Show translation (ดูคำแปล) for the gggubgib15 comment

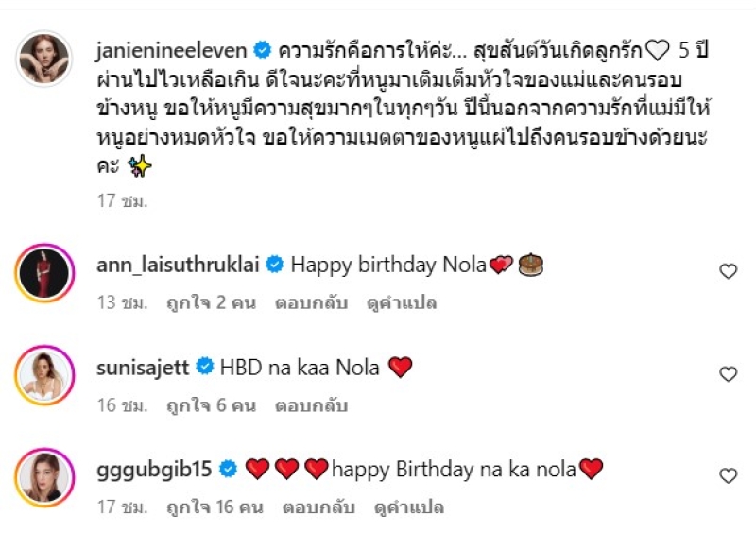409,507
